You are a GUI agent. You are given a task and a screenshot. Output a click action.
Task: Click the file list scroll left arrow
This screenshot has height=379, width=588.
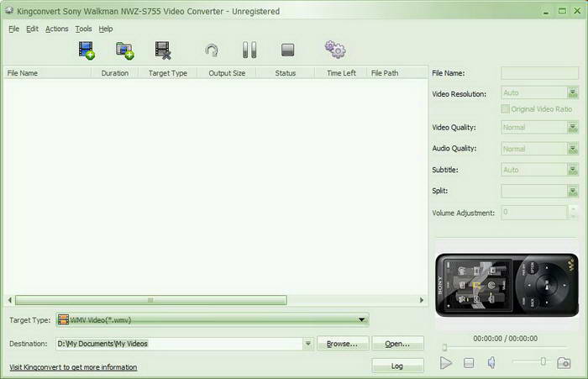coord(10,300)
